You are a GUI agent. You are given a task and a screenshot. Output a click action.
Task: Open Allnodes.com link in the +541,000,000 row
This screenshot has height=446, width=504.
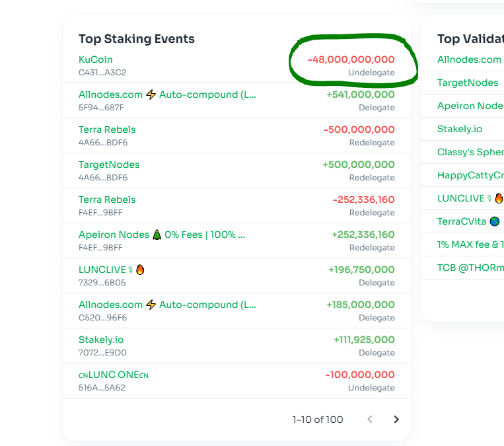point(167,94)
